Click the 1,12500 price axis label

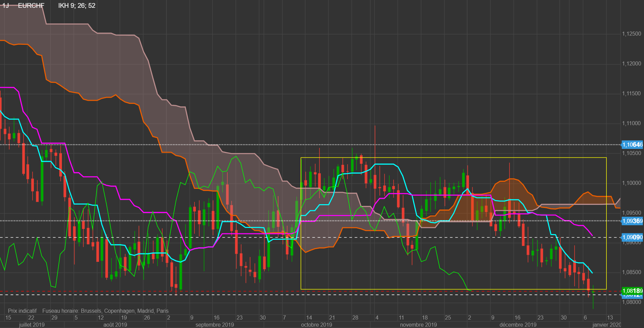(631, 34)
